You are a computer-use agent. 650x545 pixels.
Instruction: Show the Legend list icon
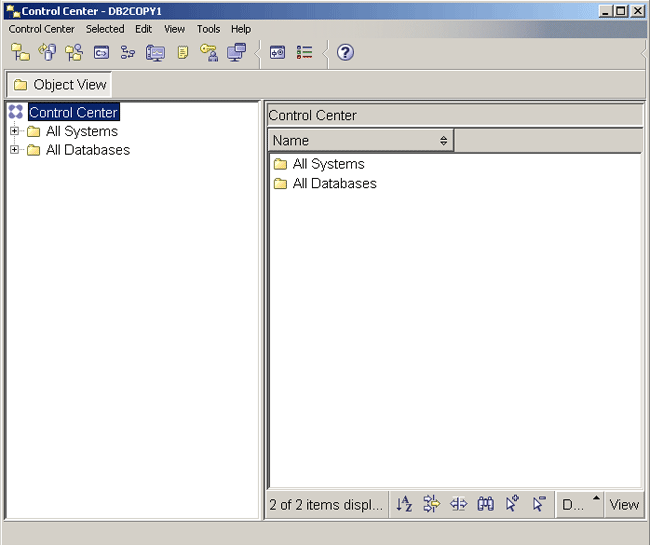tap(304, 53)
